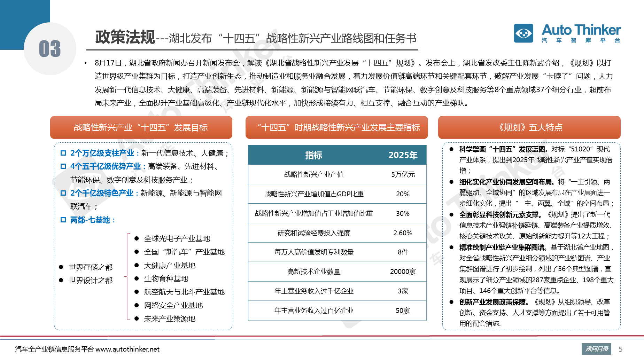
Task: Click the Auto Thinker eye logo icon
Action: tap(523, 33)
